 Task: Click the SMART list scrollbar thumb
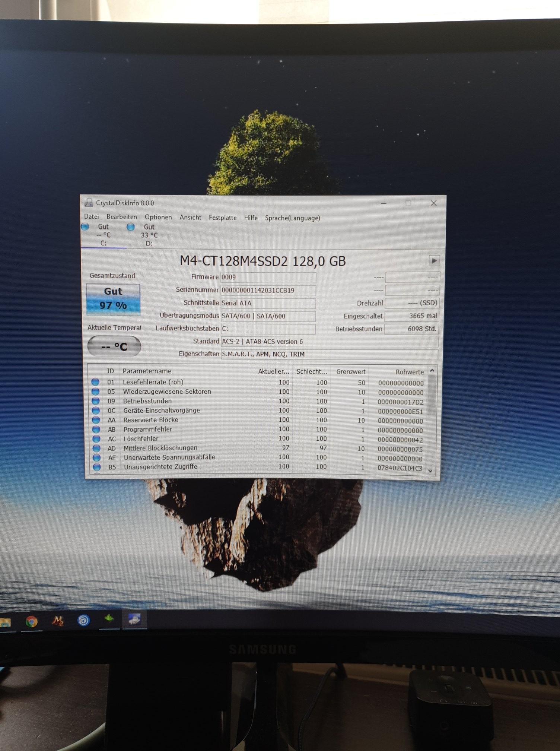[x=432, y=395]
